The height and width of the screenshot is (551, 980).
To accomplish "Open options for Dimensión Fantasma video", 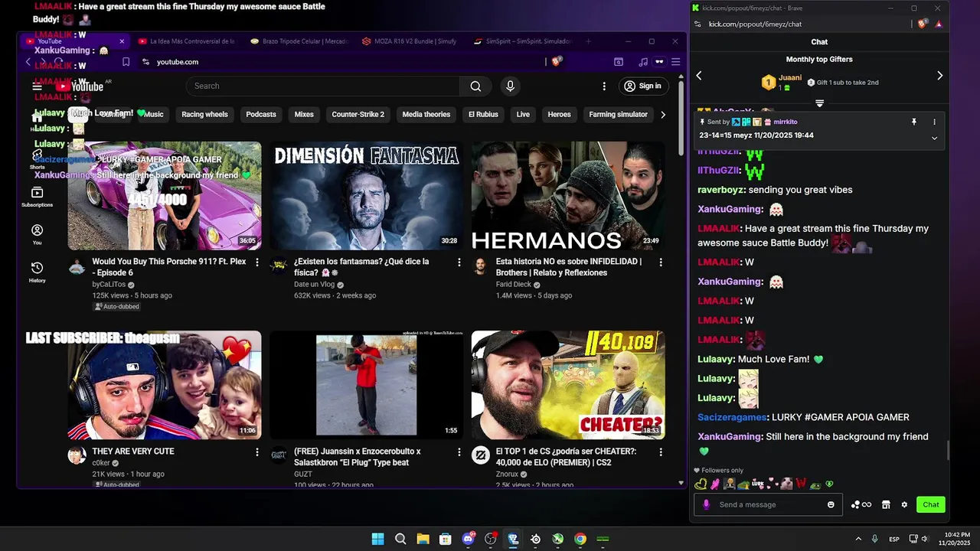I will (459, 262).
